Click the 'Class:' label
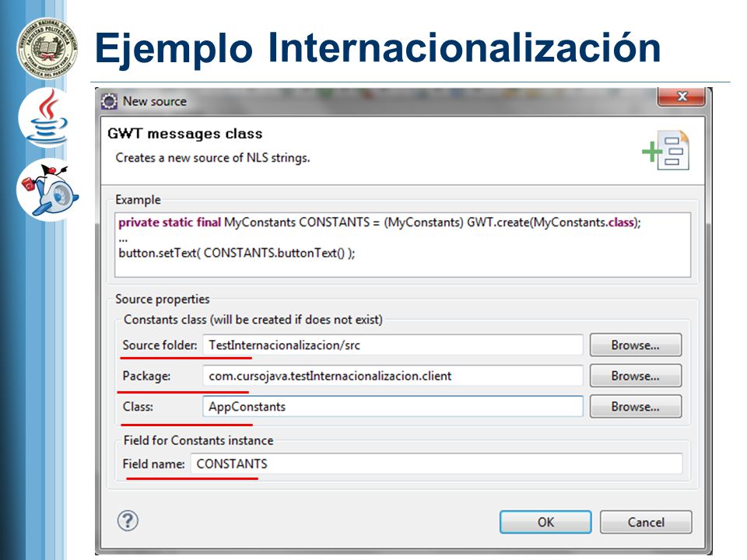Image resolution: width=747 pixels, height=560 pixels. pos(138,407)
